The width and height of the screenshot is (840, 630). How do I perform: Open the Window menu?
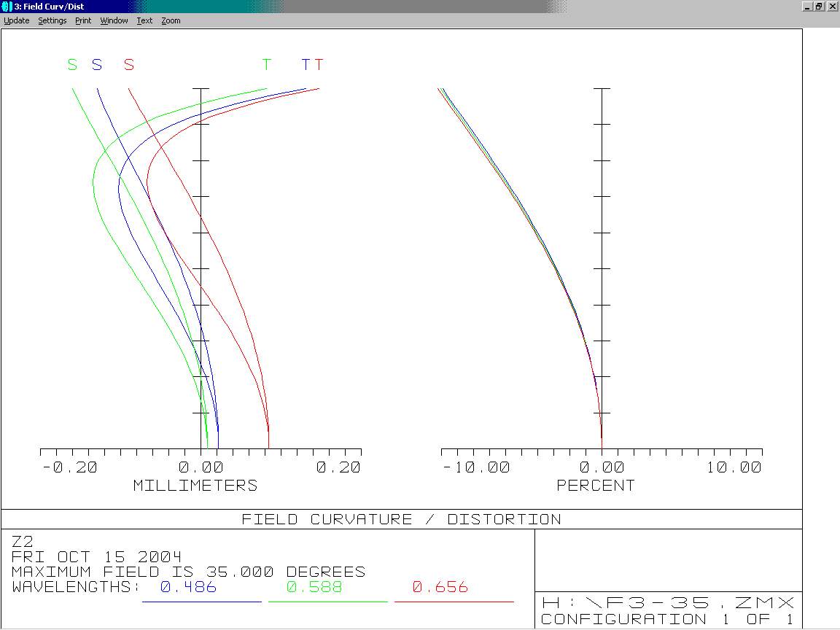114,20
